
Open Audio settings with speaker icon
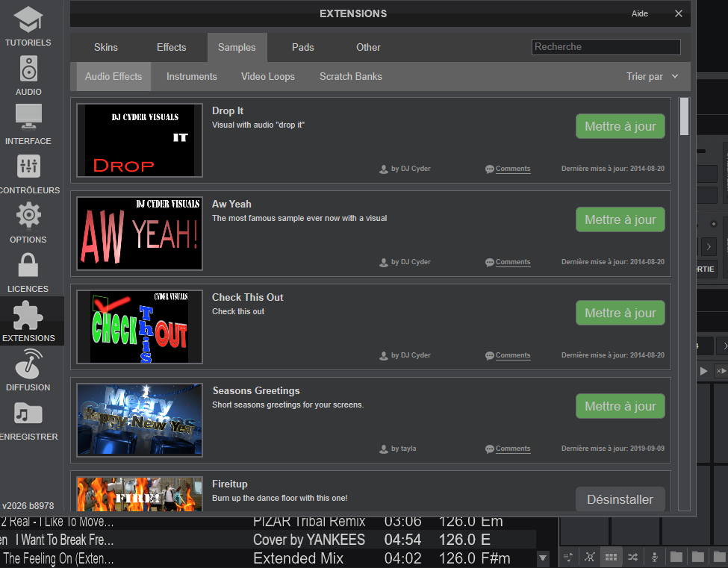[28, 75]
